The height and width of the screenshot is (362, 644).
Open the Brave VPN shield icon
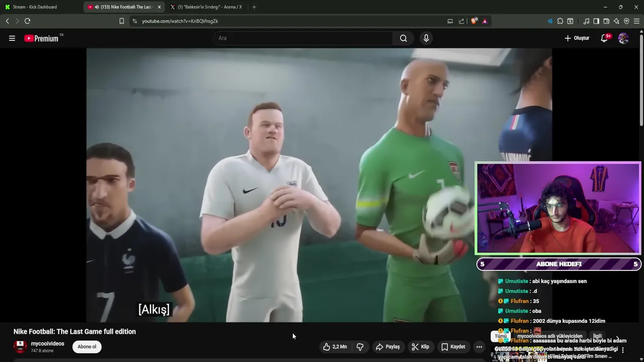pyautogui.click(x=626, y=21)
